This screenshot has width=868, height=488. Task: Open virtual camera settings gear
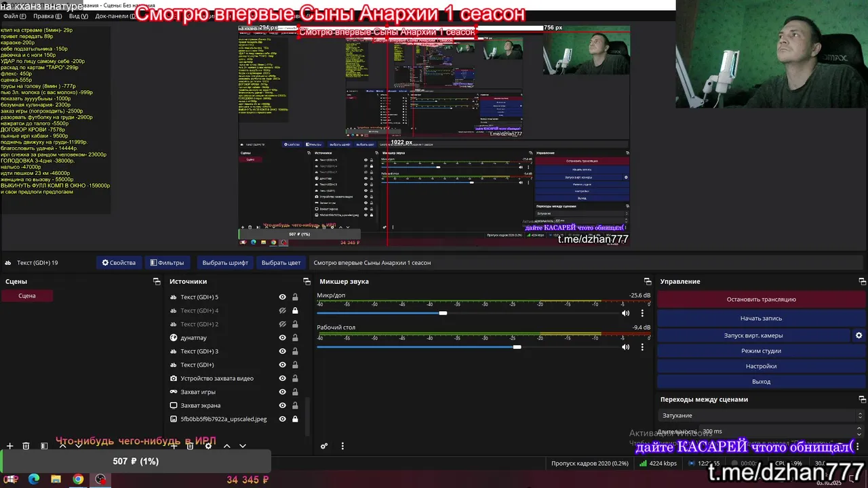[x=859, y=335]
